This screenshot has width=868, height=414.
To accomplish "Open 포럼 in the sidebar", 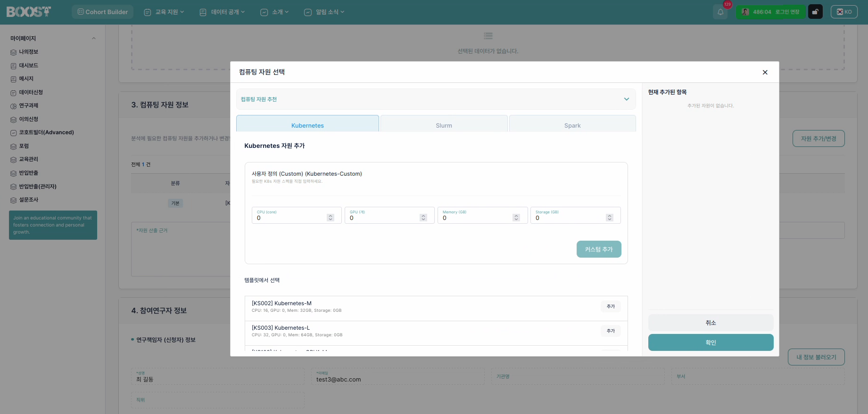I will (24, 146).
